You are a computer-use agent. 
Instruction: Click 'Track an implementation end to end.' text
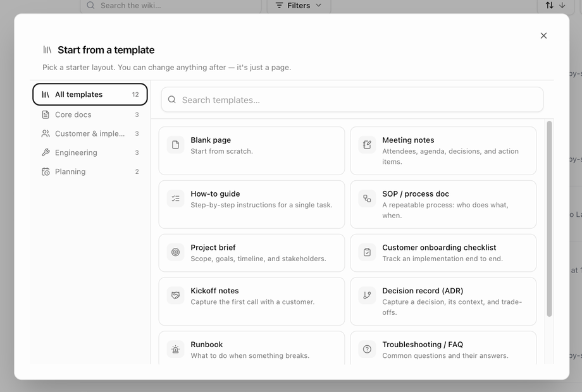coord(442,259)
